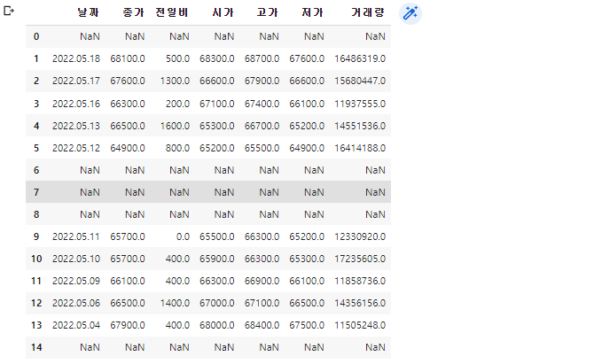Select the 날짜 column header

[x=89, y=12]
